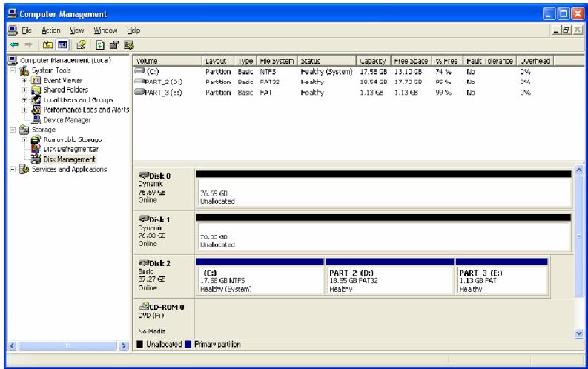Image resolution: width=588 pixels, height=369 pixels.
Task: Click the Up One Level folder icon
Action: [x=47, y=45]
